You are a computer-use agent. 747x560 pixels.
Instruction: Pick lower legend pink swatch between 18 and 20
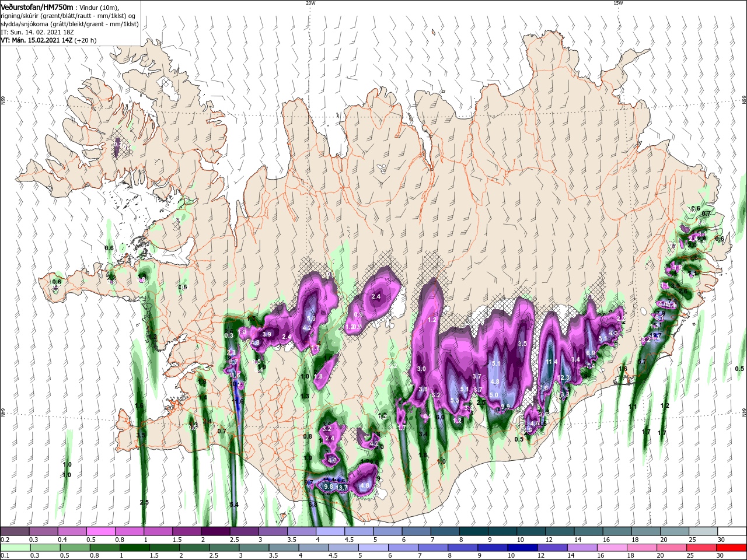[643, 548]
